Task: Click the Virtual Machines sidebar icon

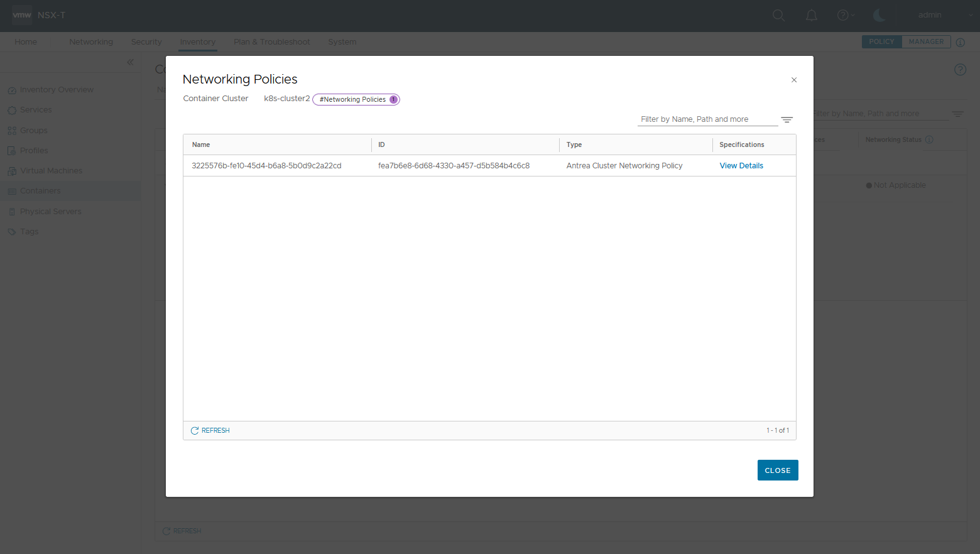Action: coord(12,171)
